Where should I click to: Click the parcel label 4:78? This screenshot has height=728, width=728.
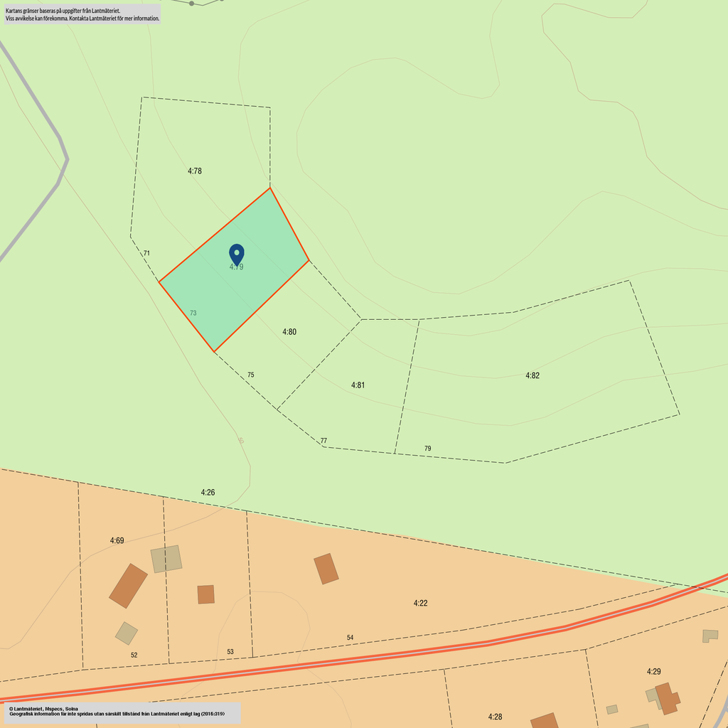click(196, 171)
